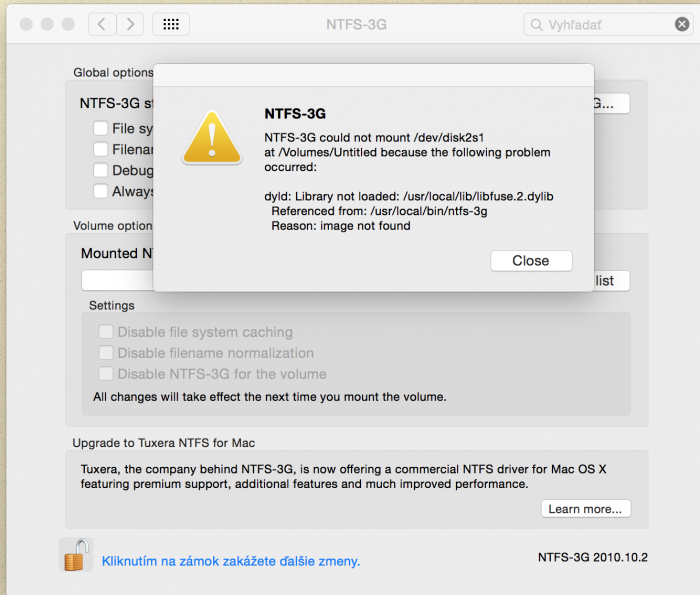Enable the Debug checkbox
700x595 pixels.
point(100,170)
